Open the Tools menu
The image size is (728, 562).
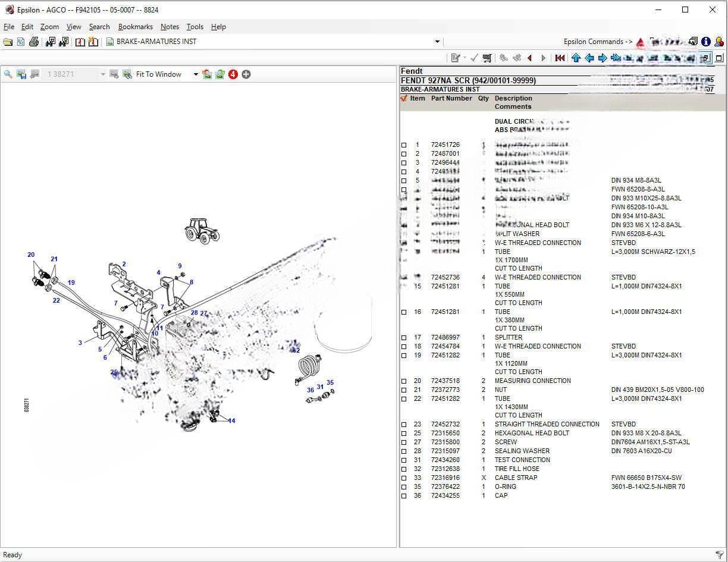pos(194,27)
